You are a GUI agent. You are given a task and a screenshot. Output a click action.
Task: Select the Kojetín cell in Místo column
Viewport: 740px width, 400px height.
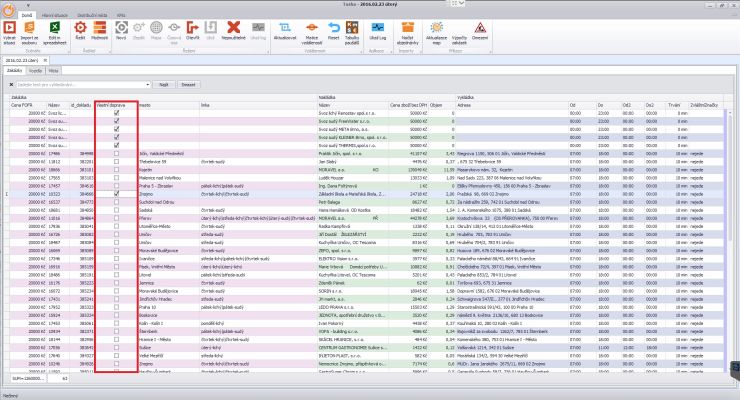click(x=168, y=170)
